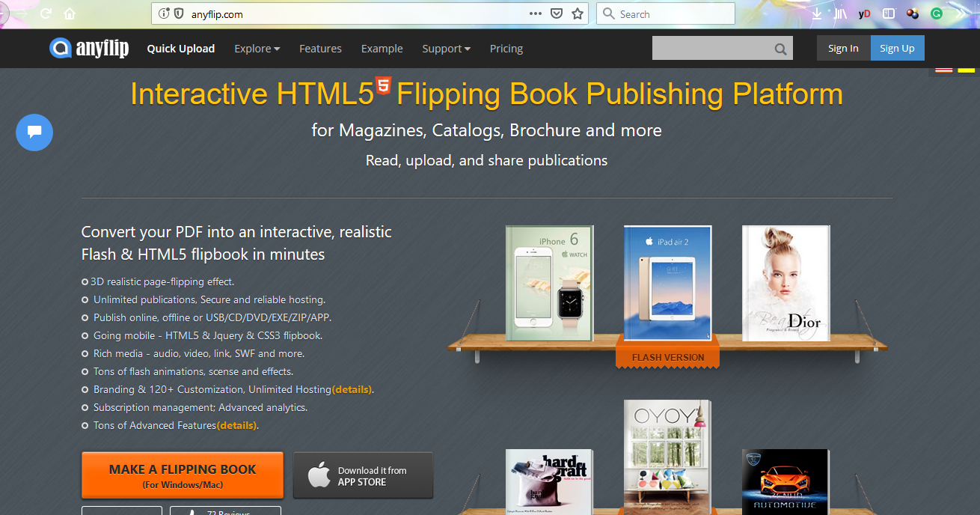Viewport: 980px width, 515px height.
Task: Click the tracking protection shield icon
Action: tap(179, 13)
